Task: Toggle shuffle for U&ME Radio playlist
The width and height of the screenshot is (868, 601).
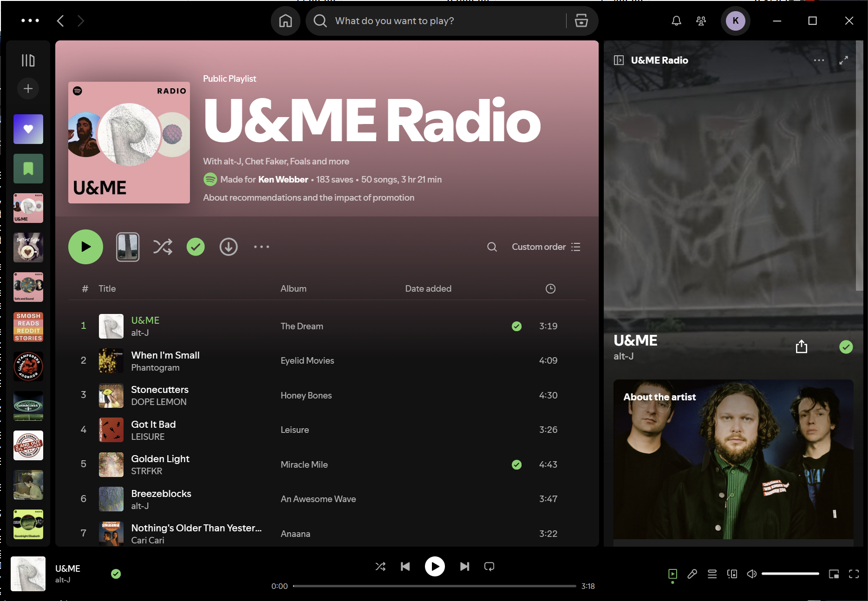Action: coord(163,247)
